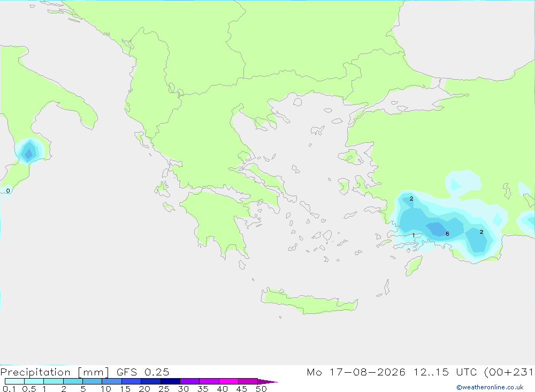Click the legend label '20'
This screenshot has width=535, height=392.
(x=144, y=389)
